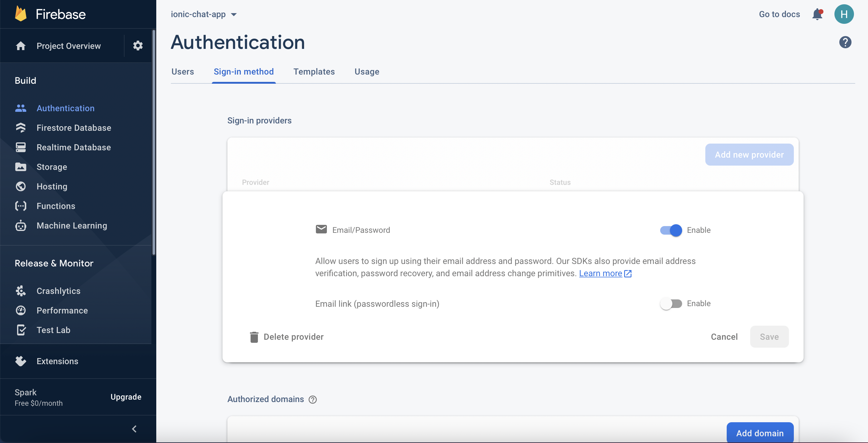Click the Release & Monitor heading

point(54,263)
